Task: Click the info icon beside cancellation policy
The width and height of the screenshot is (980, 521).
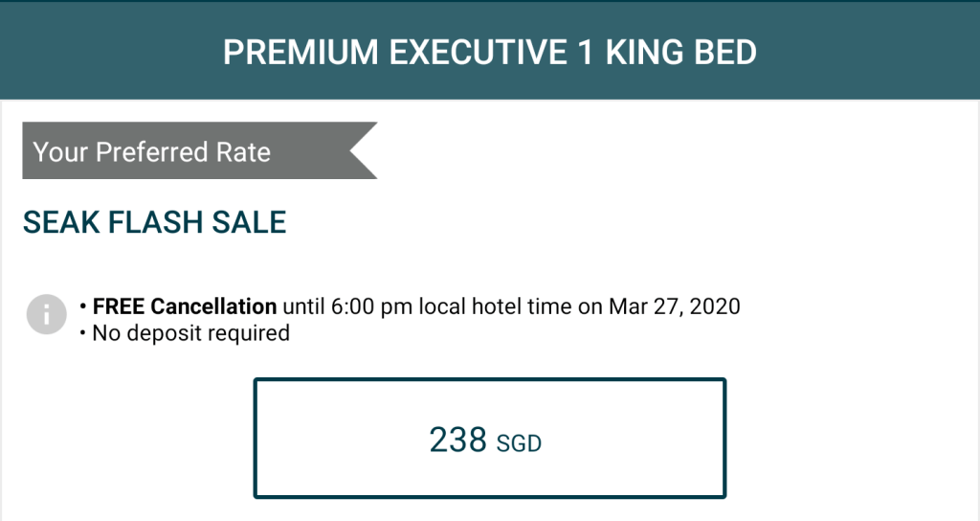Action: 46,315
